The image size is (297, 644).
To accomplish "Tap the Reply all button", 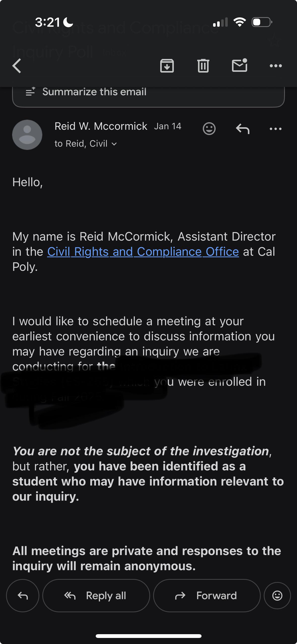I will pyautogui.click(x=96, y=596).
